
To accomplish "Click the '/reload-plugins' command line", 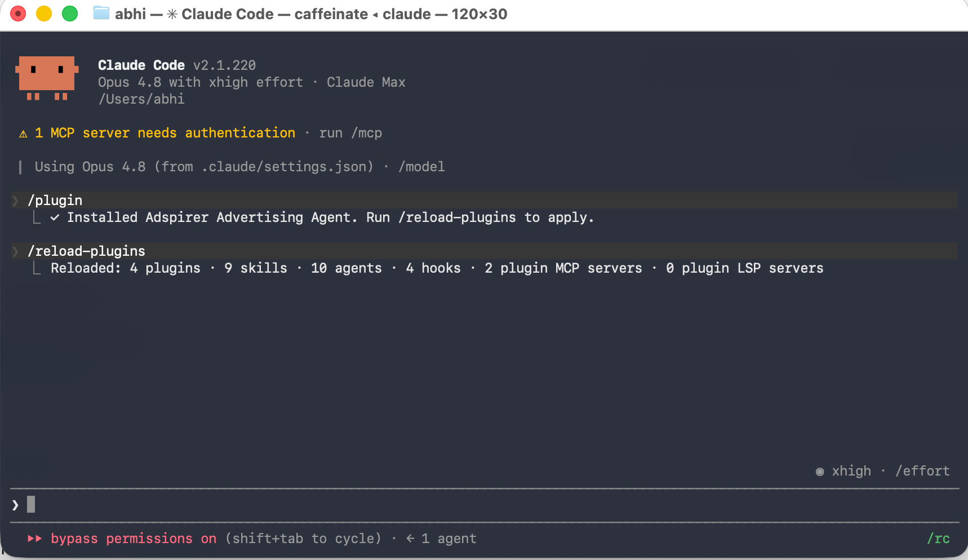I will click(x=485, y=251).
